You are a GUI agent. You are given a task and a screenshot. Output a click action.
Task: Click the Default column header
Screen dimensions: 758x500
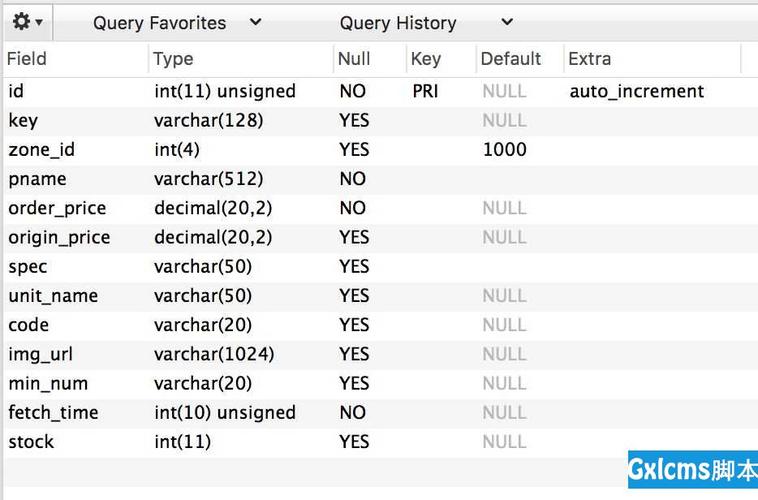[520, 59]
